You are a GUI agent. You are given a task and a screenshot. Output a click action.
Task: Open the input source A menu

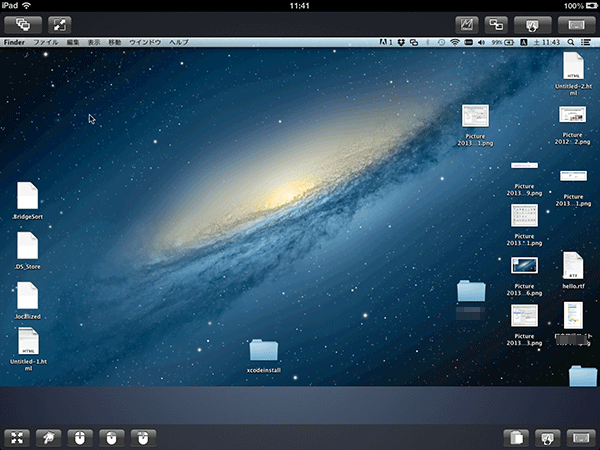coord(523,42)
